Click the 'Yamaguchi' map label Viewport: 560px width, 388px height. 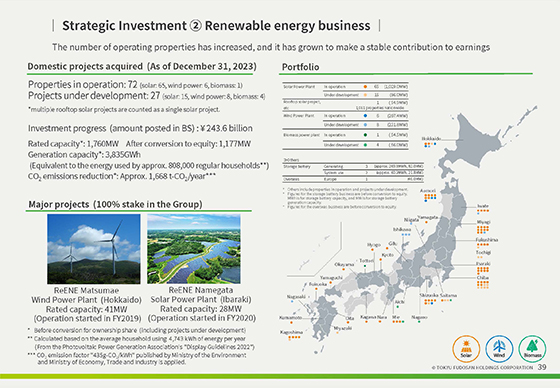click(x=331, y=278)
